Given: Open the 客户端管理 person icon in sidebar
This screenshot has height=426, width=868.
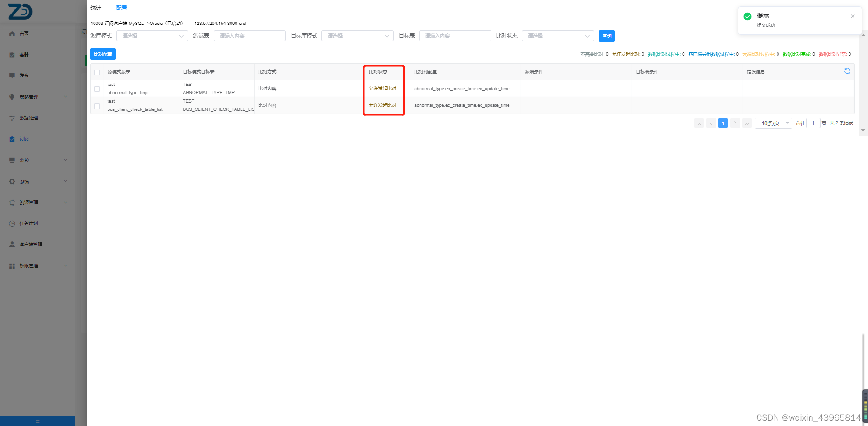Looking at the screenshot, I should (12, 244).
